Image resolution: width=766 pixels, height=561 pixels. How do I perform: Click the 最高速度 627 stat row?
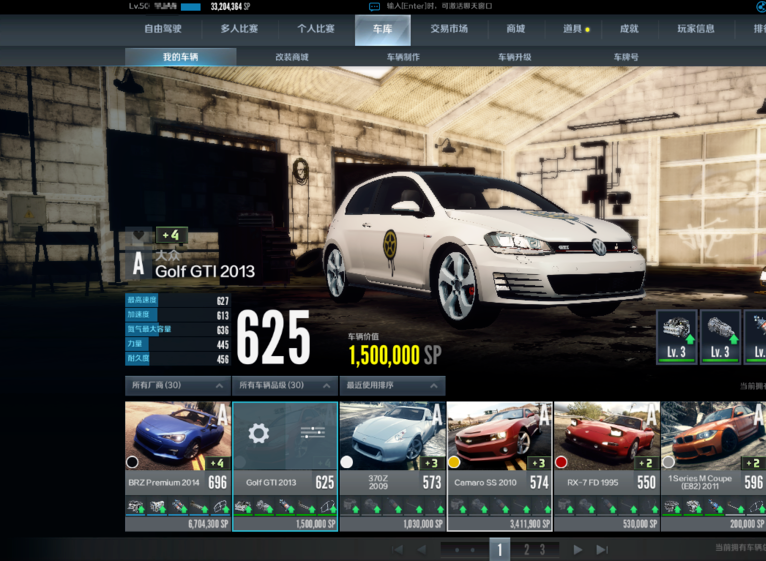pos(178,300)
